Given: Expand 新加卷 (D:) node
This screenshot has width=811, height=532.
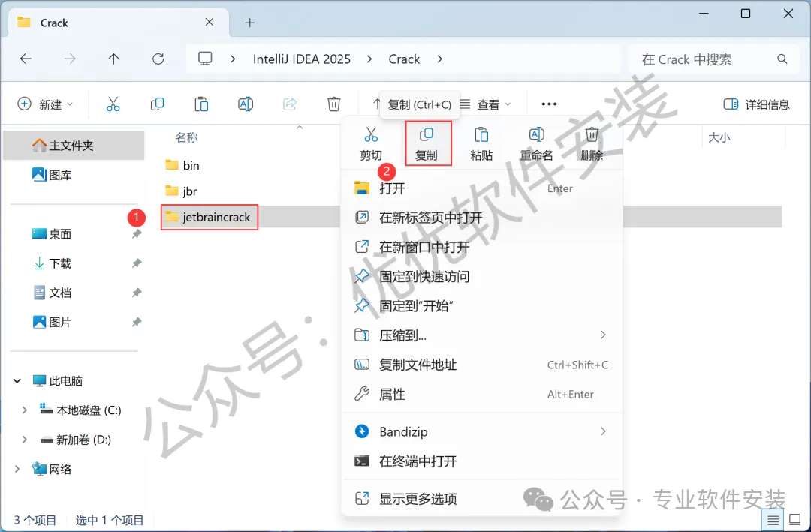Looking at the screenshot, I should coord(24,440).
